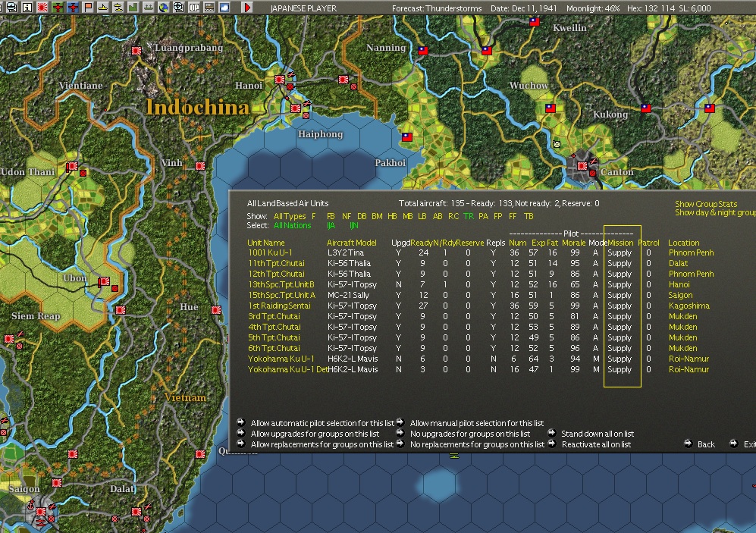Click Allow manual pilot selection for this list
The height and width of the screenshot is (533, 756).
point(477,423)
